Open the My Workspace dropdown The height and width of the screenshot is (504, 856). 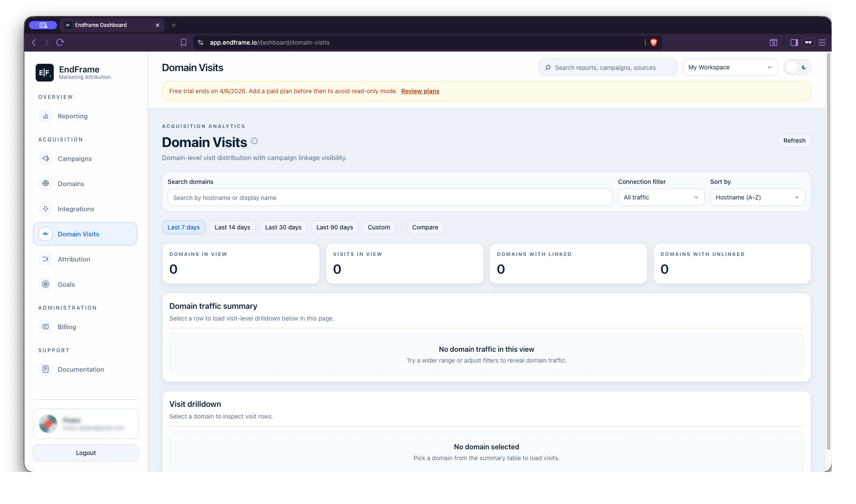click(x=730, y=67)
